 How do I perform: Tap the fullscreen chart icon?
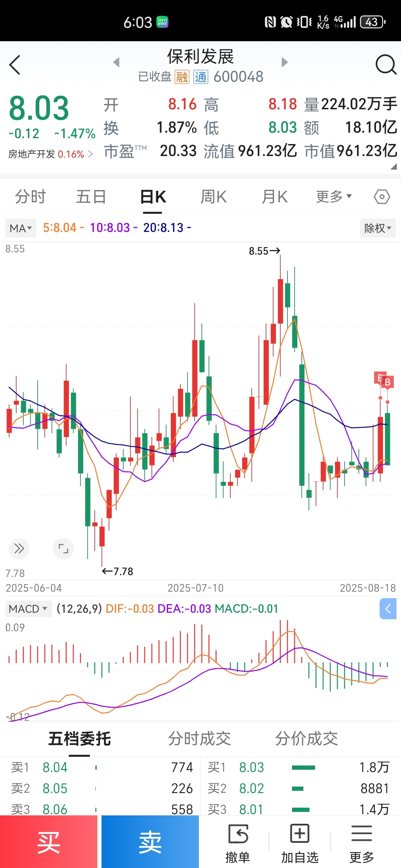coord(63,549)
